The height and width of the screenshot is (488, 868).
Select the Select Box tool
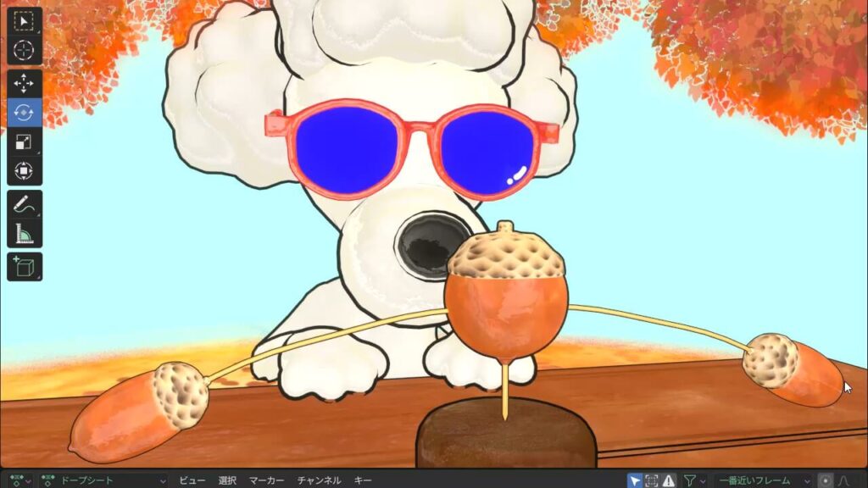(x=24, y=21)
